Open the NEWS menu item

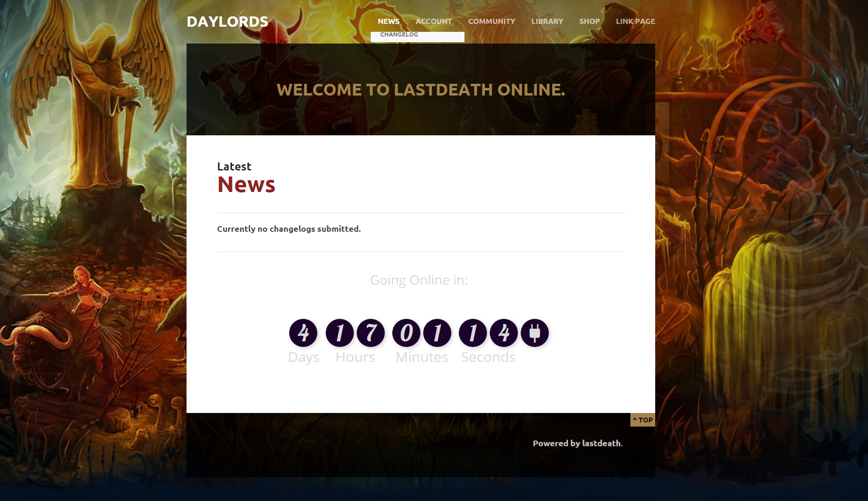click(x=389, y=21)
